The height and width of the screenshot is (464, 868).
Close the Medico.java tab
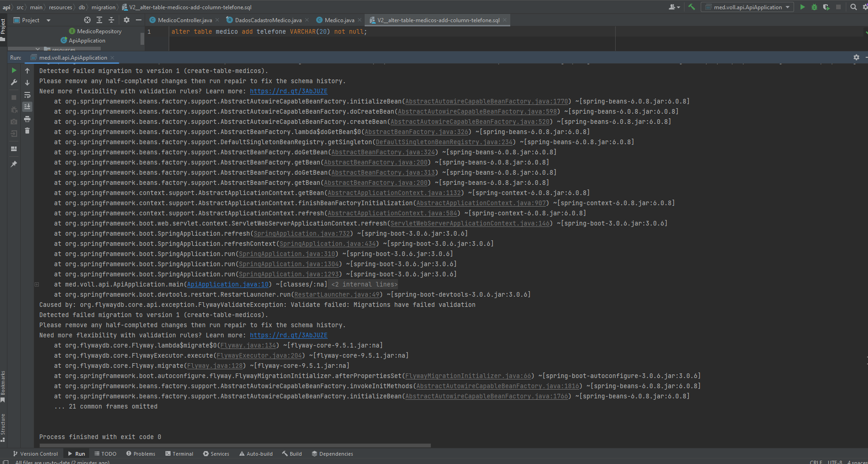click(x=359, y=20)
